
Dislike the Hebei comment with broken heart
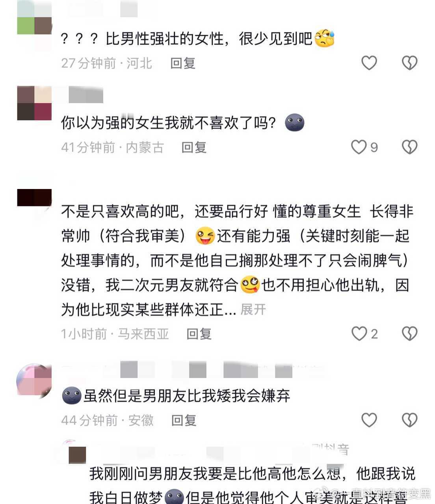click(409, 63)
